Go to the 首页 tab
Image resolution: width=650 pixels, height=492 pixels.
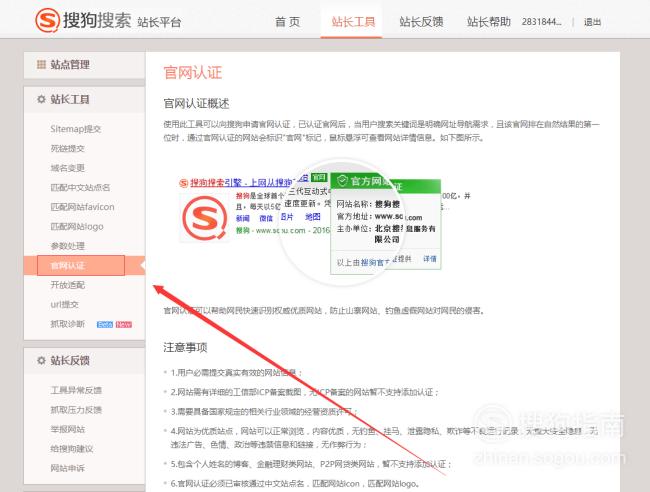tap(287, 22)
